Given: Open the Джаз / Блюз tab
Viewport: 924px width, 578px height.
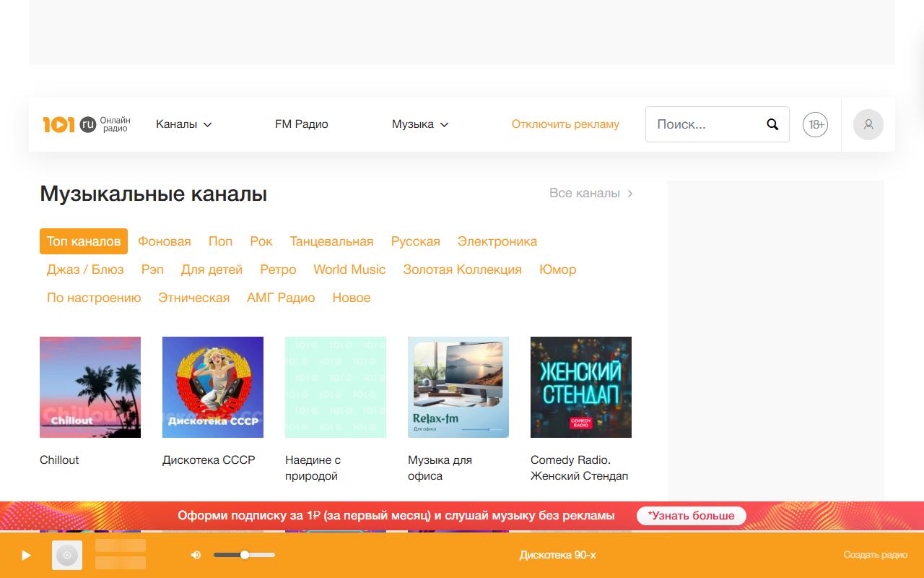Looking at the screenshot, I should pos(85,269).
